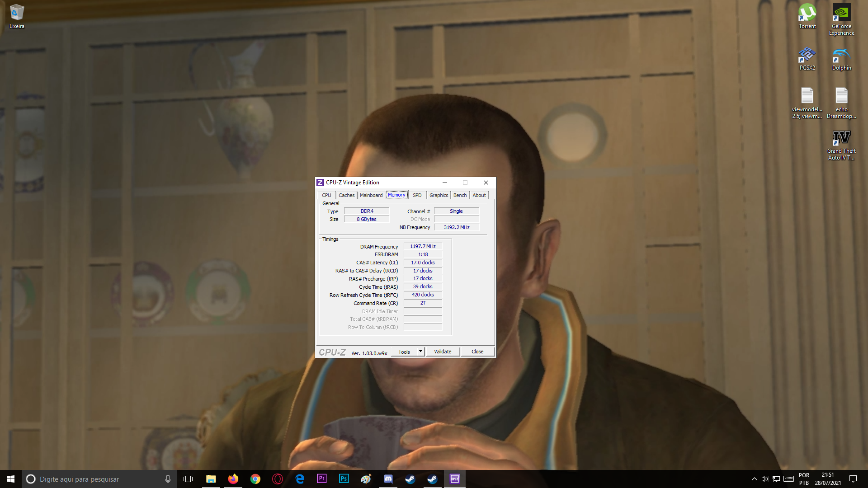Image resolution: width=868 pixels, height=488 pixels.
Task: Select the Memory tab
Action: 396,195
